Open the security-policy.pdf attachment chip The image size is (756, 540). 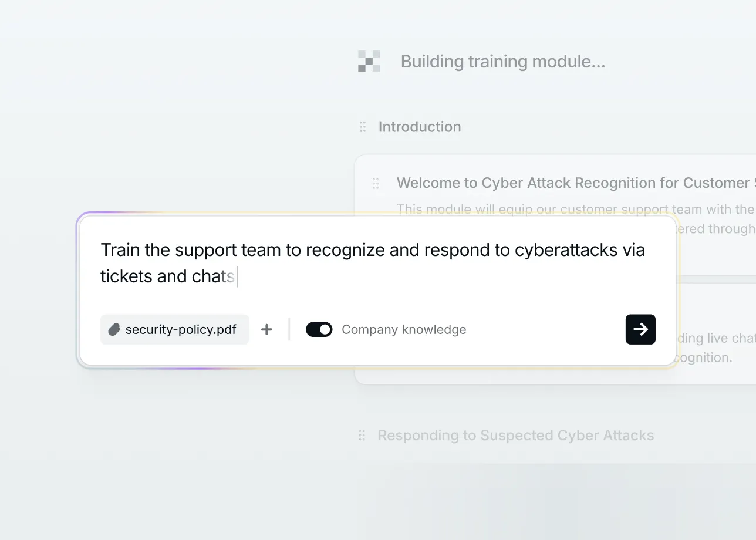[x=174, y=329]
